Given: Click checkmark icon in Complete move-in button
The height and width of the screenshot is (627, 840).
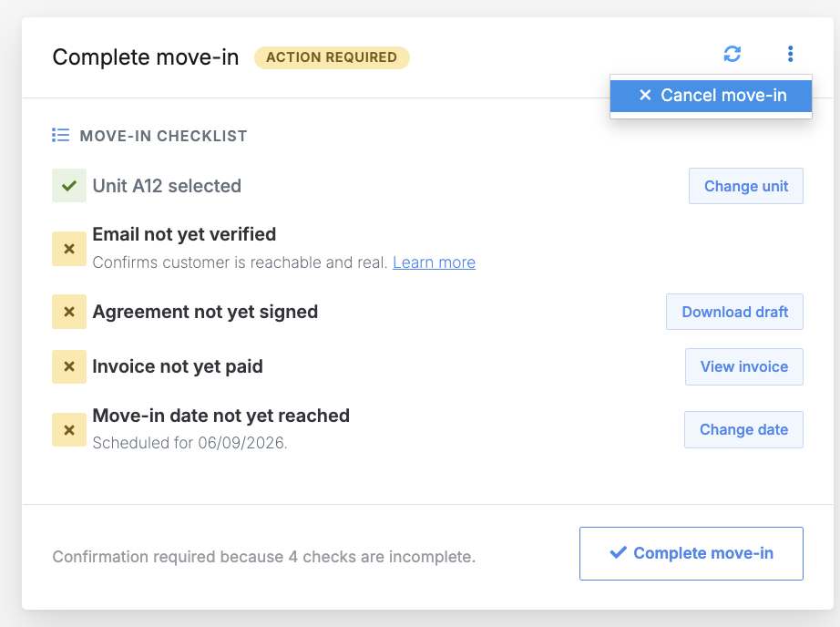Looking at the screenshot, I should pyautogui.click(x=619, y=552).
